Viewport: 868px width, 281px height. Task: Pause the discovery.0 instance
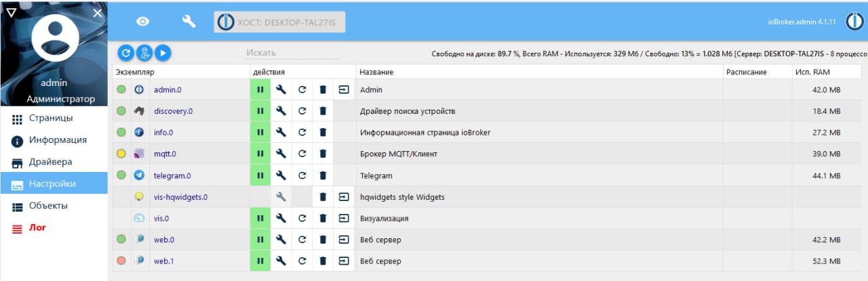(x=260, y=111)
